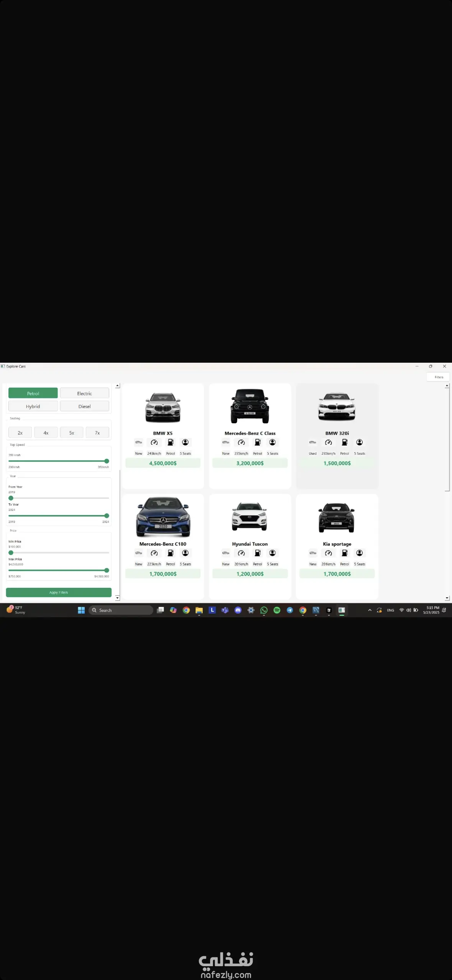
Task: Click the From Year slider handle
Action: pos(11,498)
